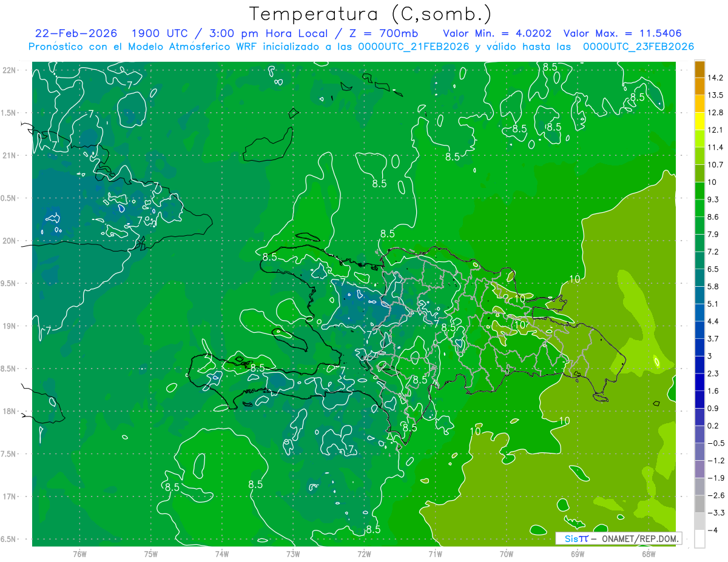Click the "Valor Min. = 4.0202" text

coord(499,33)
